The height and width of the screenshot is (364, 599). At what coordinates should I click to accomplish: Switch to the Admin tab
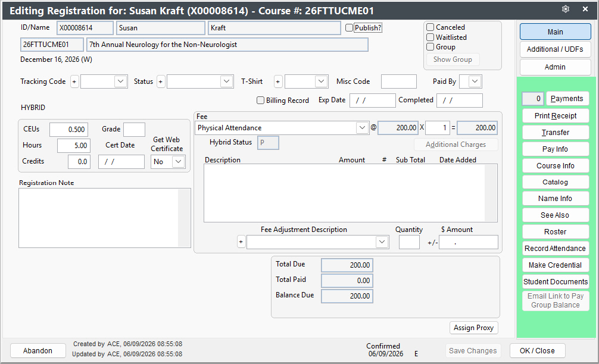coord(555,67)
